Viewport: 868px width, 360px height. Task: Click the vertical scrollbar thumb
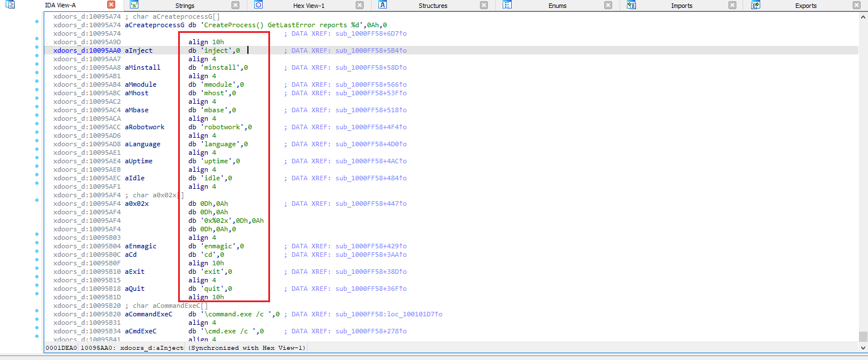point(863,336)
